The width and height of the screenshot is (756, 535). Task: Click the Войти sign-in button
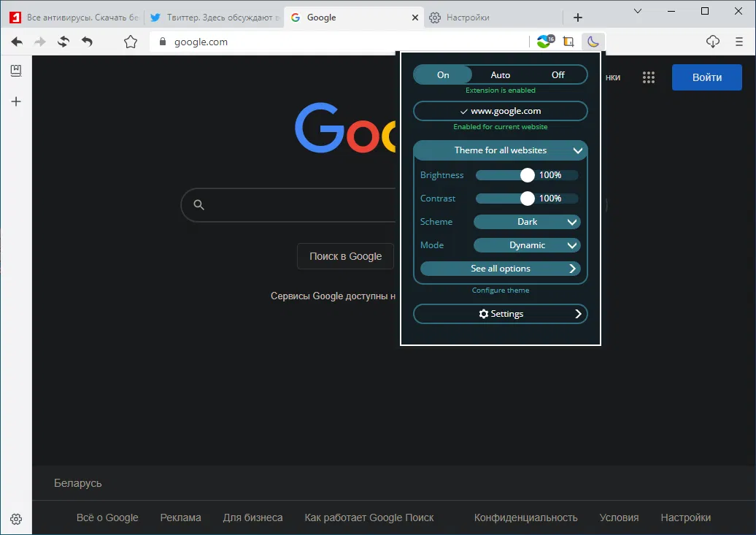[x=707, y=77]
